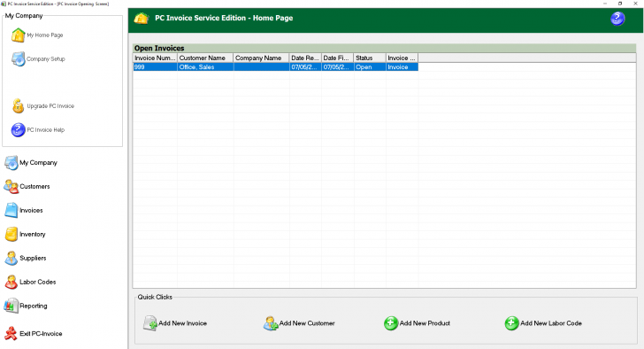Click the Exit PC-Invoice red icon
Screen dimensions: 644x349
tap(11, 333)
